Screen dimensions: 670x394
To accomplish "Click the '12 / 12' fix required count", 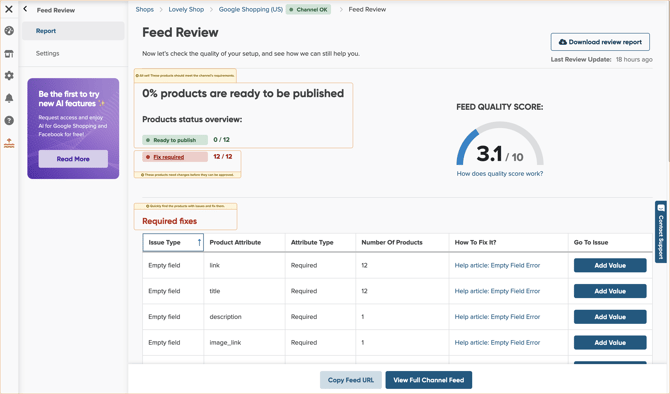I will click(x=223, y=157).
